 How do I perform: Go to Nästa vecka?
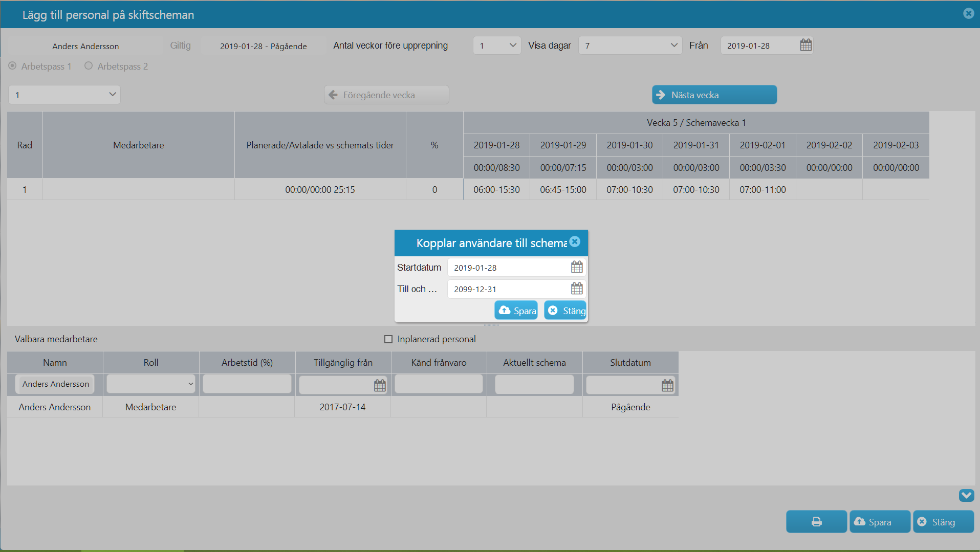click(x=714, y=95)
